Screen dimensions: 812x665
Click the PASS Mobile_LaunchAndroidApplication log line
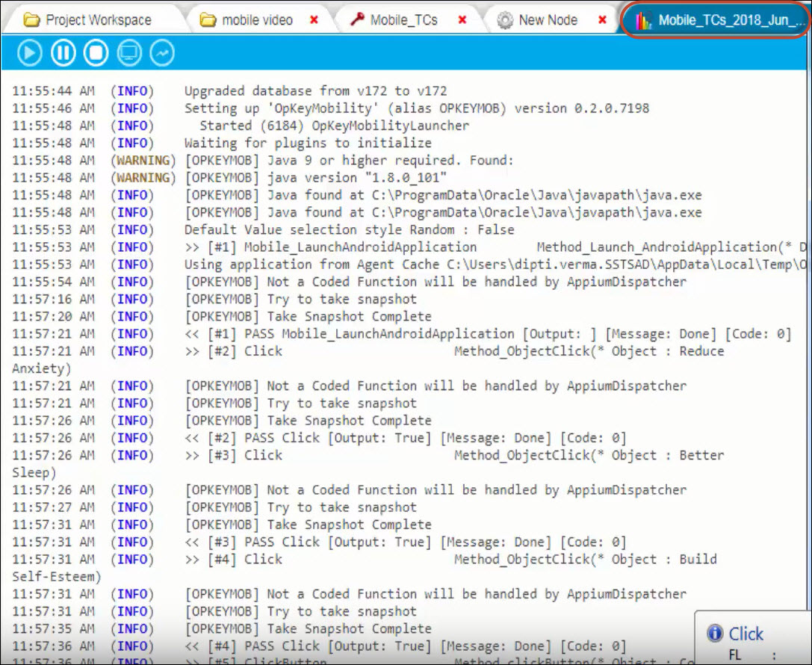pyautogui.click(x=487, y=334)
